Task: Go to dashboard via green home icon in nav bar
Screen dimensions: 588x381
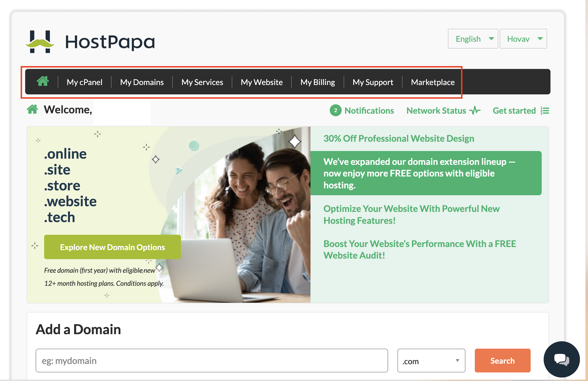Action: [43, 81]
